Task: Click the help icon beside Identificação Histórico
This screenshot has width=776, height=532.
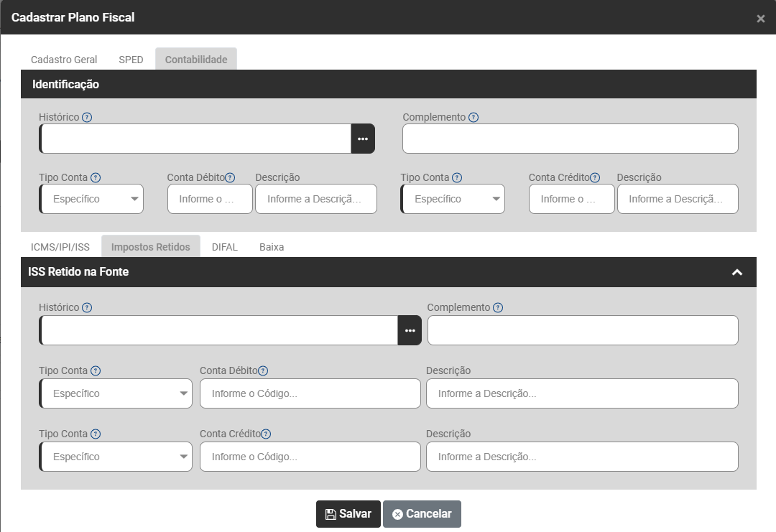Action: [88, 117]
